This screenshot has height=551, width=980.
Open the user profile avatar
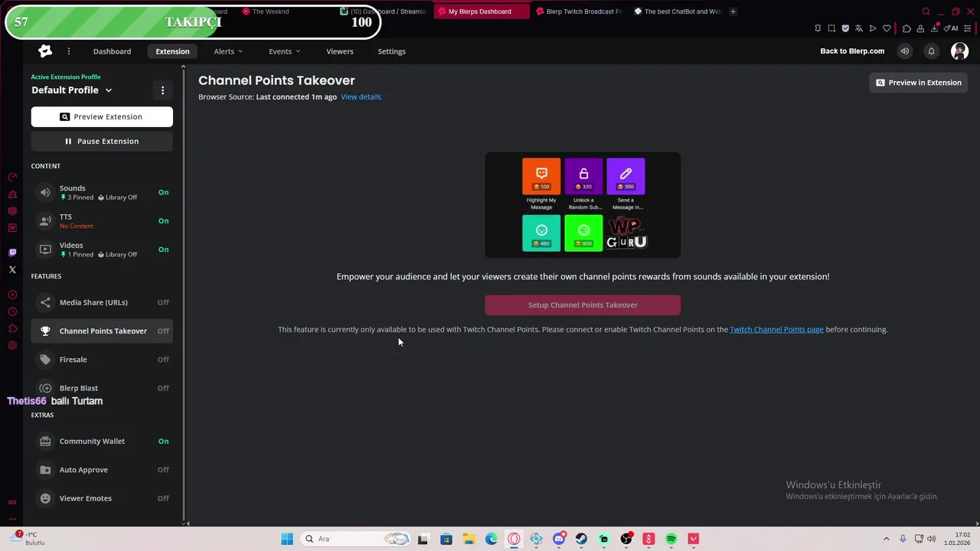(959, 51)
